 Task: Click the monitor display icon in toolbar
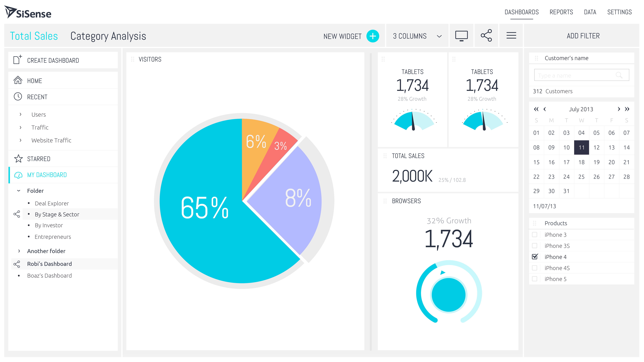pos(461,36)
